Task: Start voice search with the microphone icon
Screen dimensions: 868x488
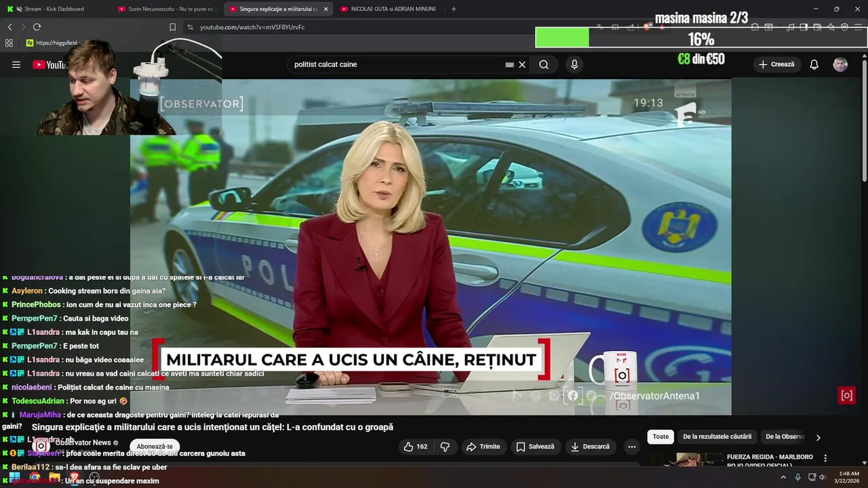Action: tap(574, 64)
